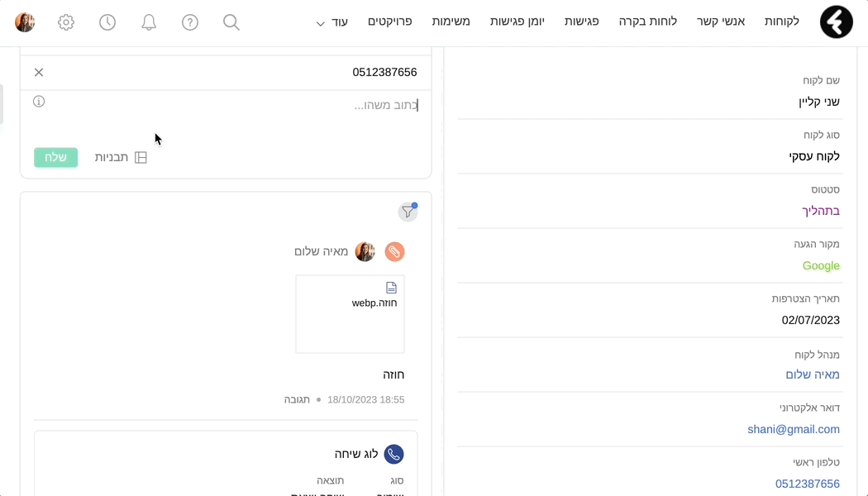Open the account manager link מאיה שלום
The image size is (868, 496).
[x=813, y=374]
